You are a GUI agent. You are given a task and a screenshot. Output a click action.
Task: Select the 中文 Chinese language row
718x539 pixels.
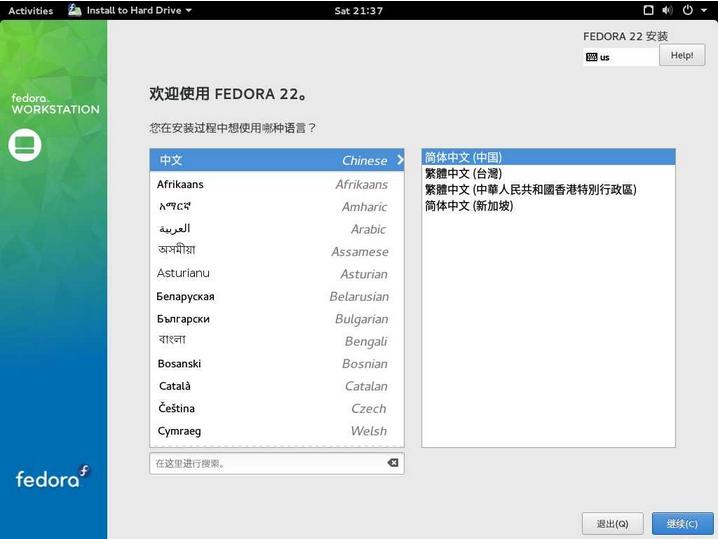pyautogui.click(x=277, y=160)
